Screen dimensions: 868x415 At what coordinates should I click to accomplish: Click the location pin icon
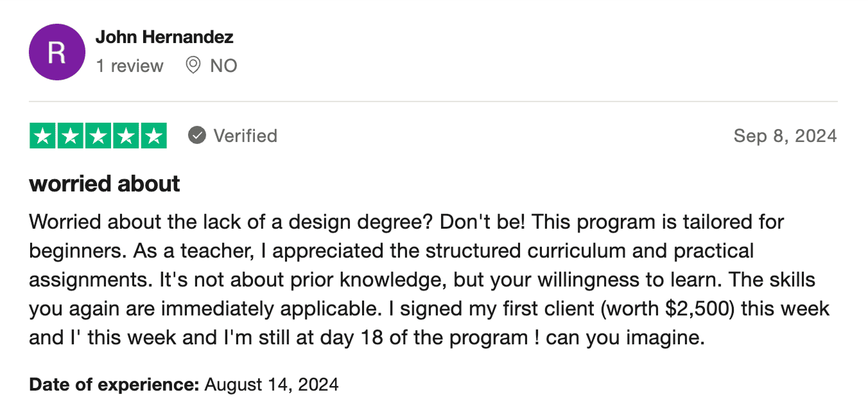(x=193, y=66)
